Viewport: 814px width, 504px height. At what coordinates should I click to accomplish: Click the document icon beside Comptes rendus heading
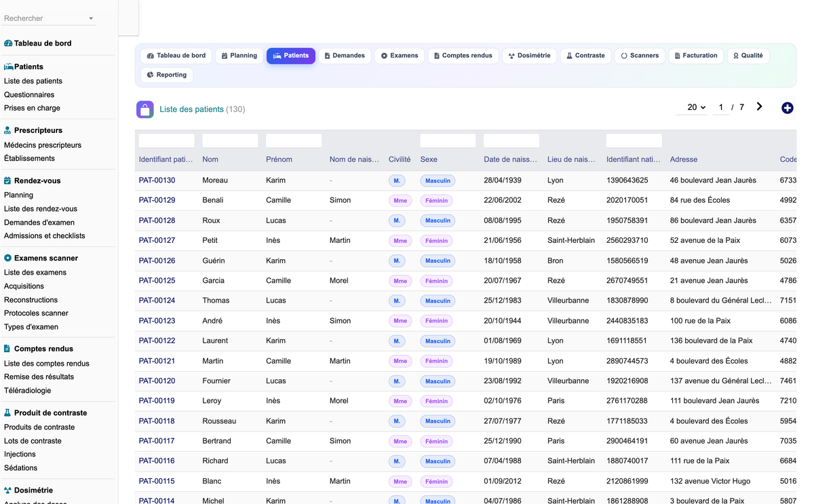[x=8, y=349]
